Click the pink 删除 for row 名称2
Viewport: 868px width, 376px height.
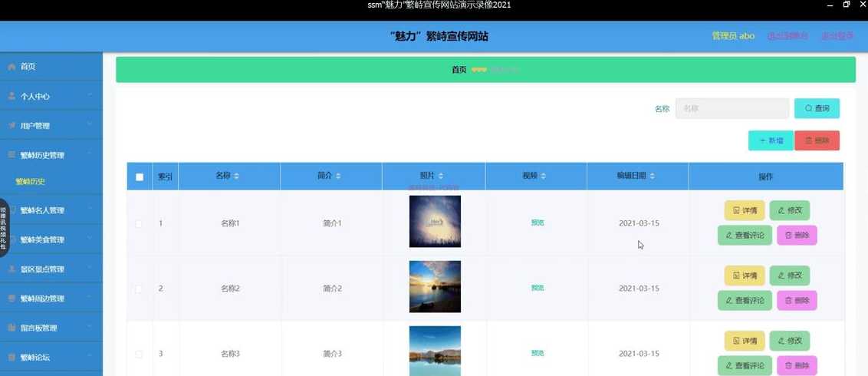[x=797, y=300]
